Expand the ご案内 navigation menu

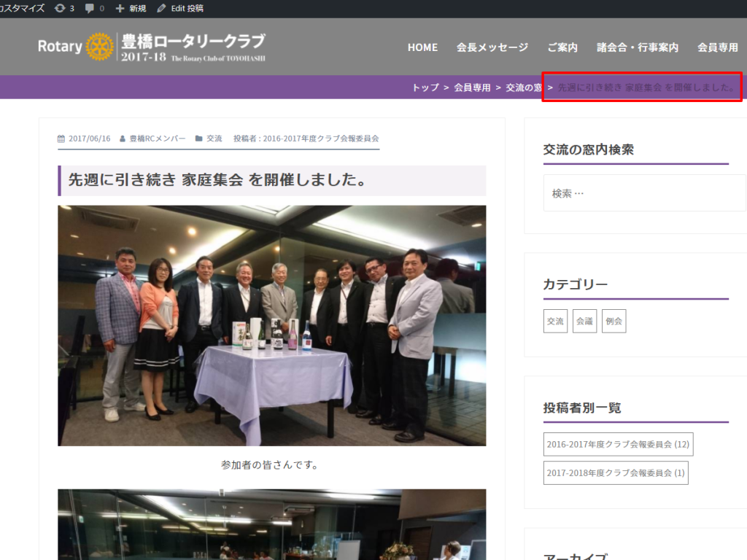pyautogui.click(x=562, y=47)
